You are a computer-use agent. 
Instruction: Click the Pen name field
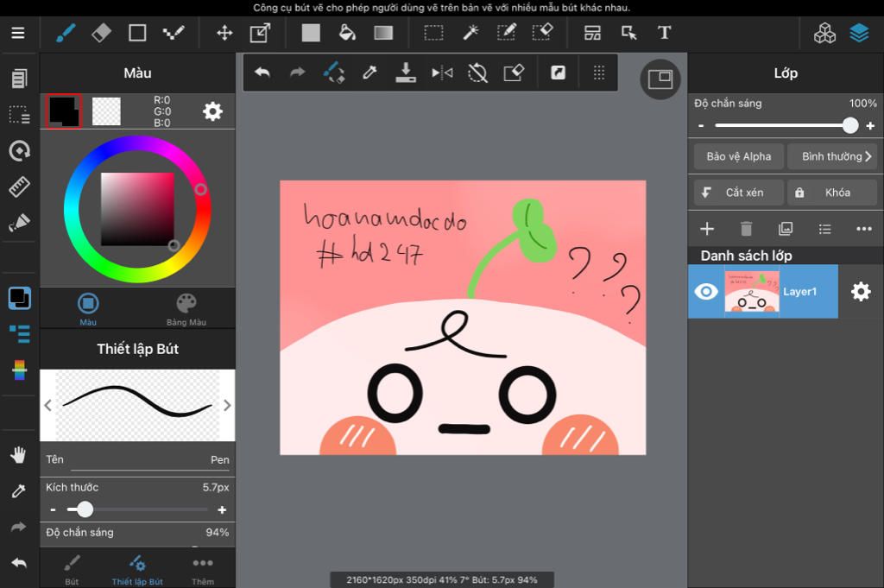(137, 460)
